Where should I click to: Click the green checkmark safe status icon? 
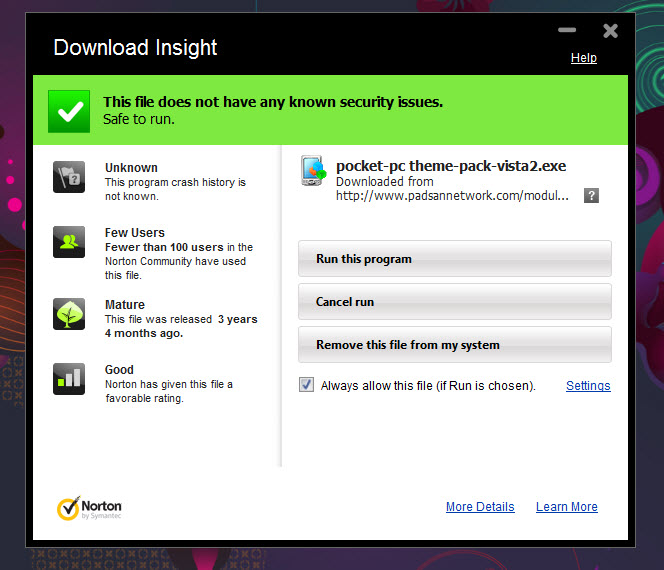[69, 111]
